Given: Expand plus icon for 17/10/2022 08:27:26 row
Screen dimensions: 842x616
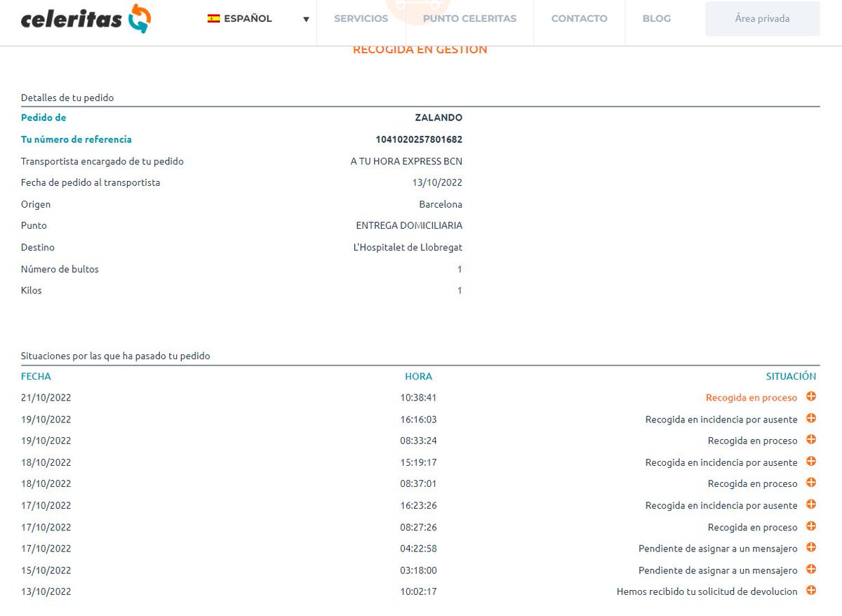Looking at the screenshot, I should point(811,526).
